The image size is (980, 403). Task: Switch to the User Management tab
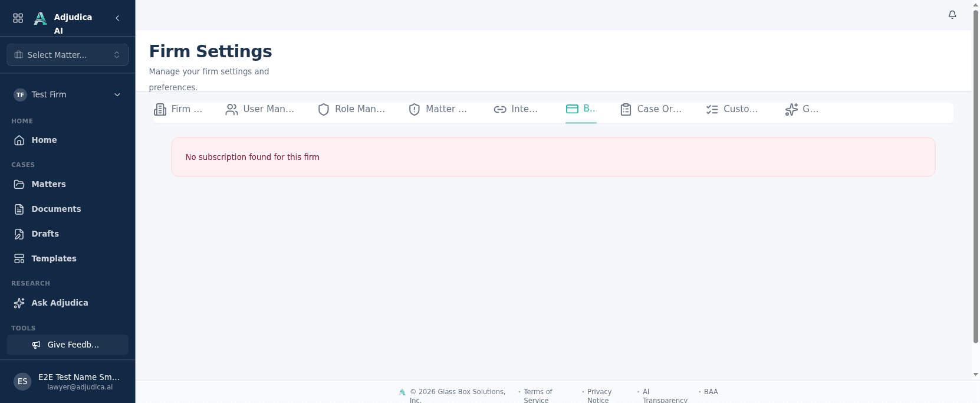pos(260,109)
